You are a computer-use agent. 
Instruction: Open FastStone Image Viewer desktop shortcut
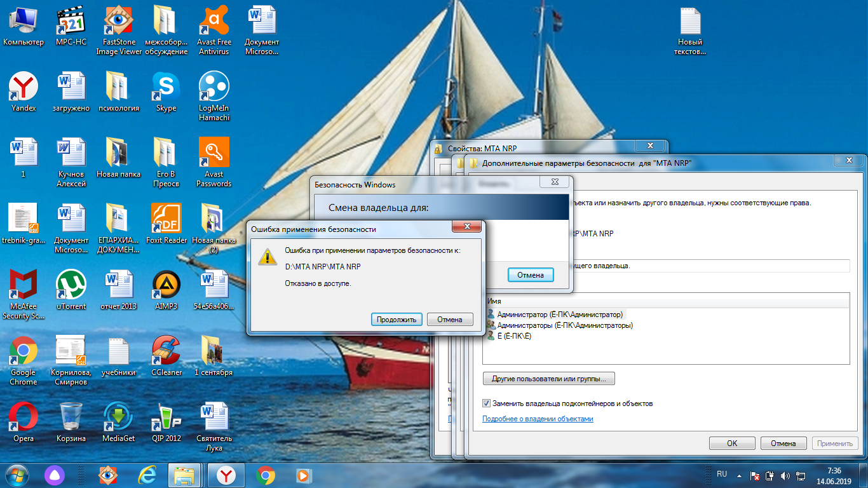coord(119,30)
